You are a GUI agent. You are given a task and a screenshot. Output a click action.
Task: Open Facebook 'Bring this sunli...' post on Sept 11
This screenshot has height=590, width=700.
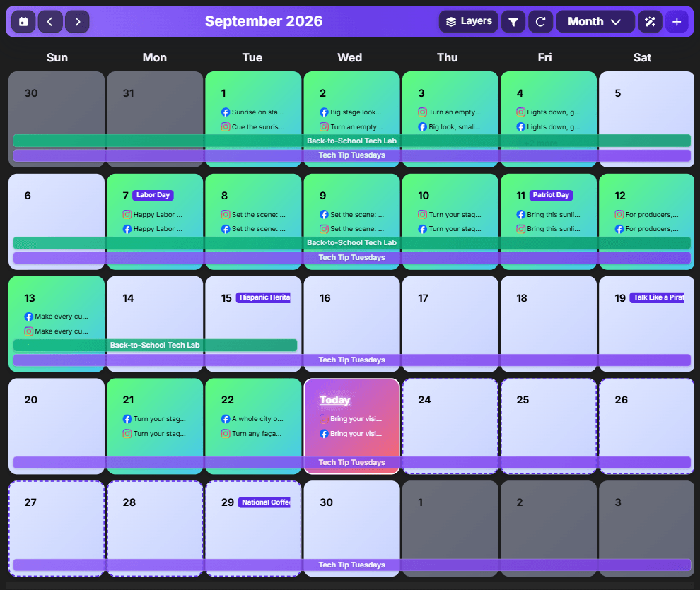(x=548, y=215)
